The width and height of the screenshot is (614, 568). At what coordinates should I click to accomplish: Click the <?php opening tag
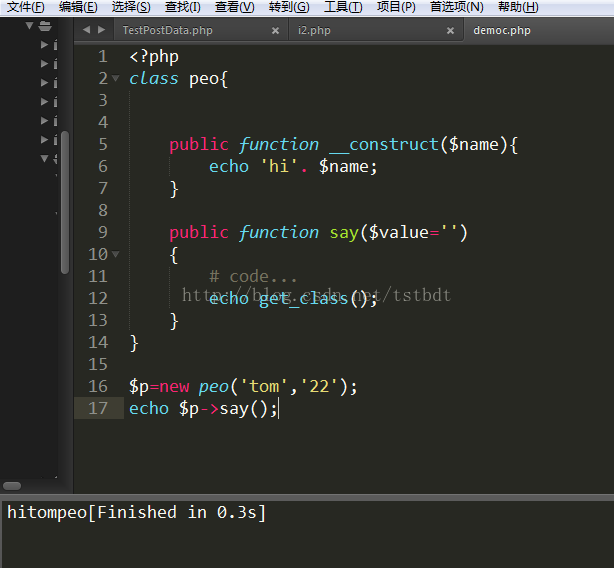click(154, 57)
